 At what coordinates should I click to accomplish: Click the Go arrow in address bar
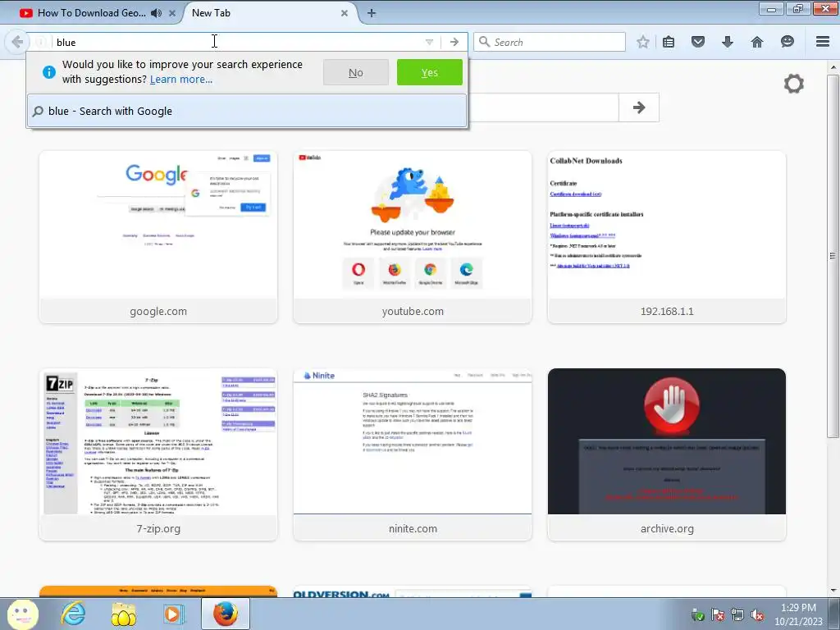coord(454,42)
